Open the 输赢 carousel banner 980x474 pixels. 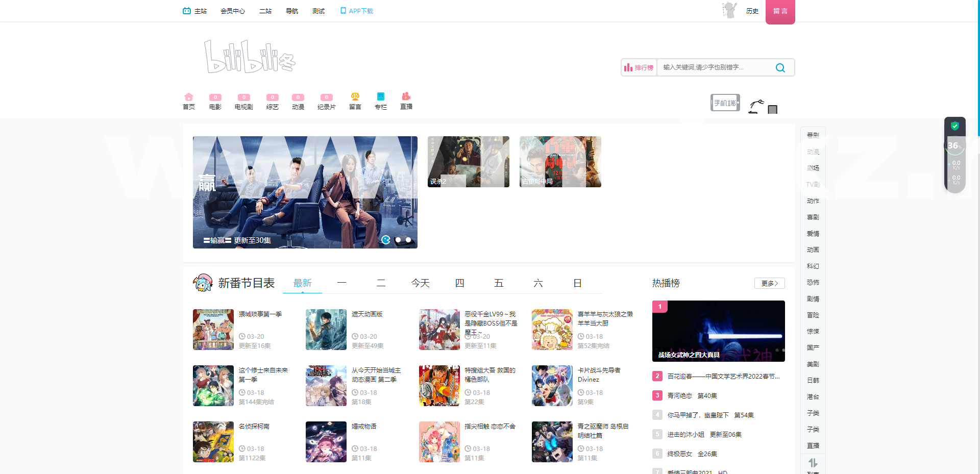point(305,192)
